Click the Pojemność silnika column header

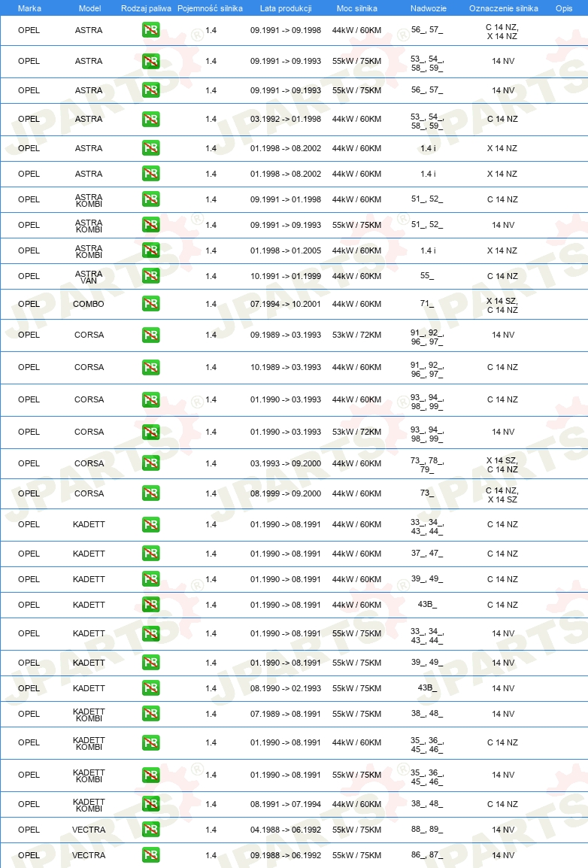click(x=211, y=8)
